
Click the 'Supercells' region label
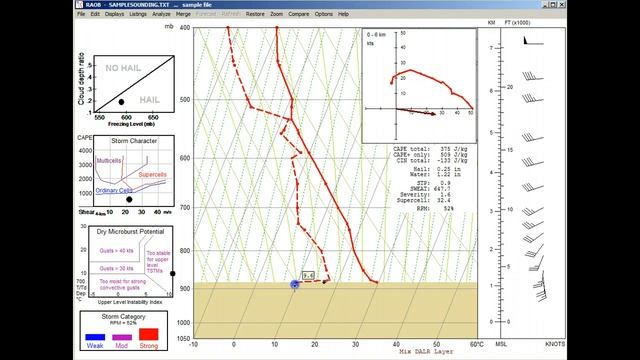coord(152,175)
